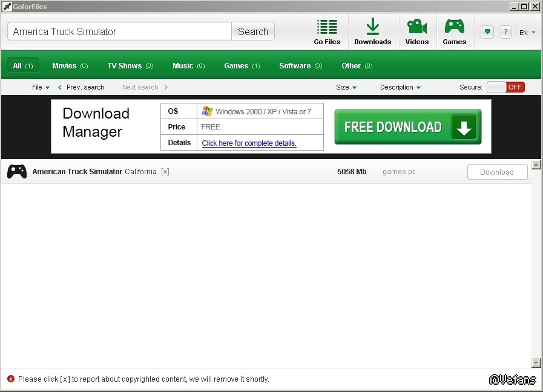This screenshot has width=543, height=392.
Task: Select the Games category tab
Action: pyautogui.click(x=242, y=66)
